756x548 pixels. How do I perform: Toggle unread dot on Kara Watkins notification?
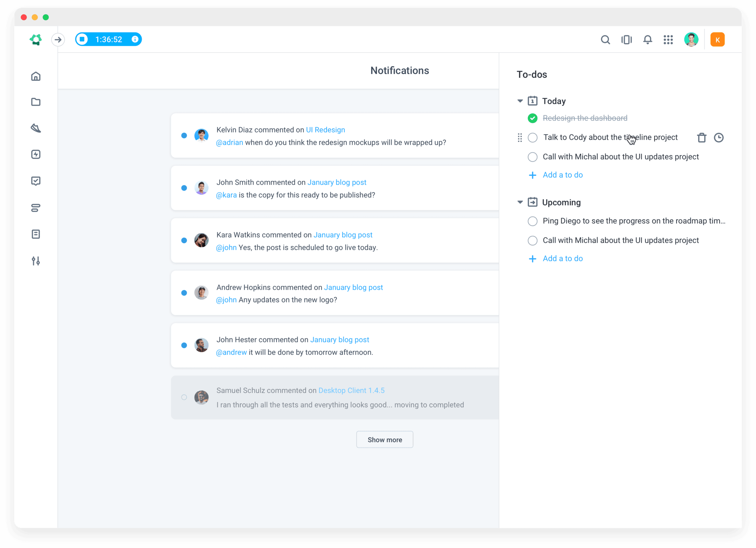[184, 240]
